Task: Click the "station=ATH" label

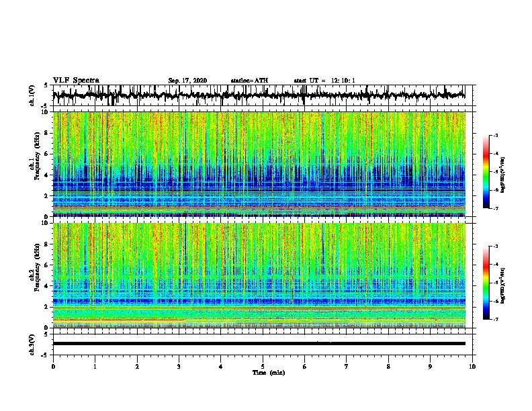Action: click(x=249, y=81)
